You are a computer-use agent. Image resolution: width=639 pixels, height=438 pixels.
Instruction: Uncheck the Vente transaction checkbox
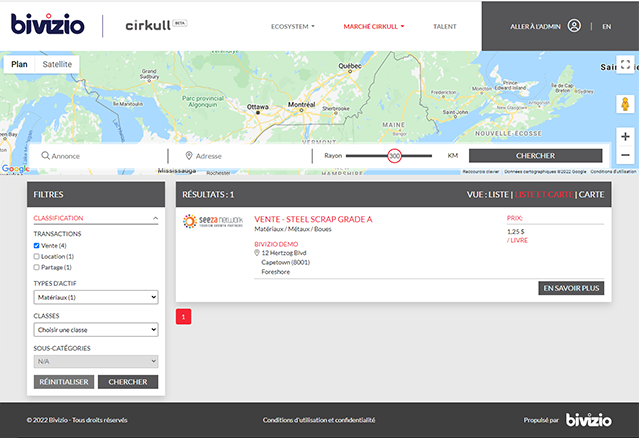tap(37, 245)
